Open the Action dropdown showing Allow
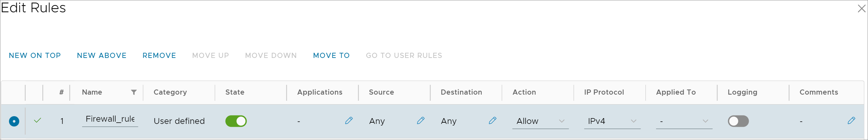 [x=540, y=121]
